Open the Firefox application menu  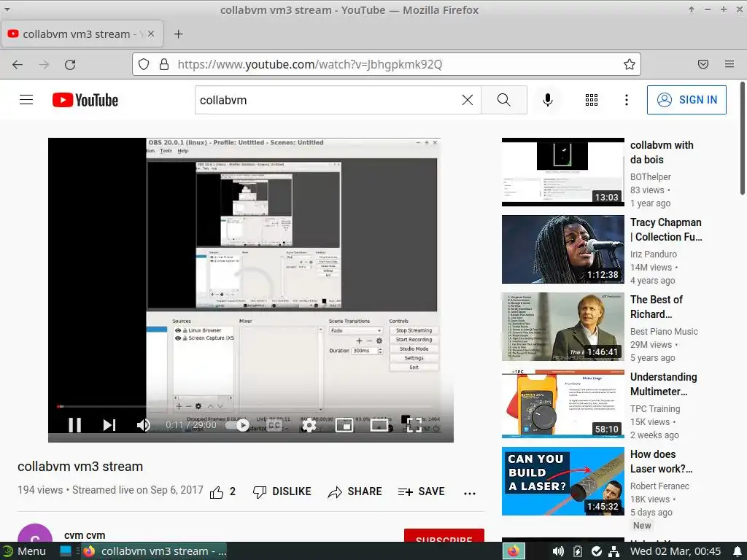729,64
